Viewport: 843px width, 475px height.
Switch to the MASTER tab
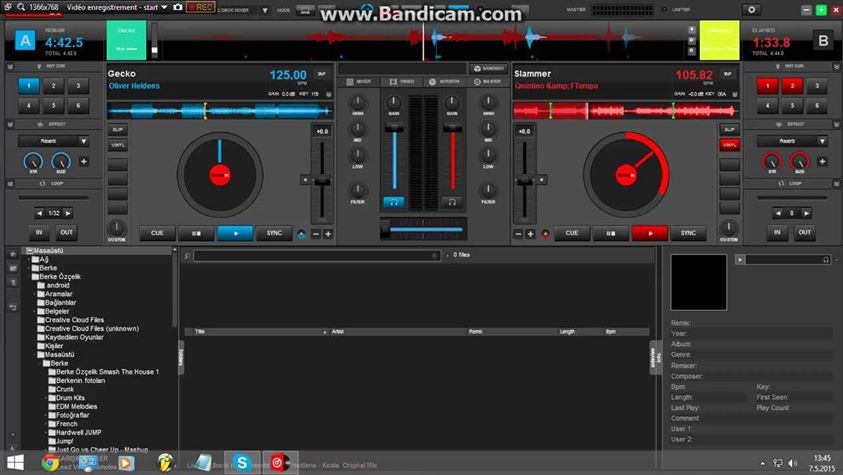pos(488,82)
